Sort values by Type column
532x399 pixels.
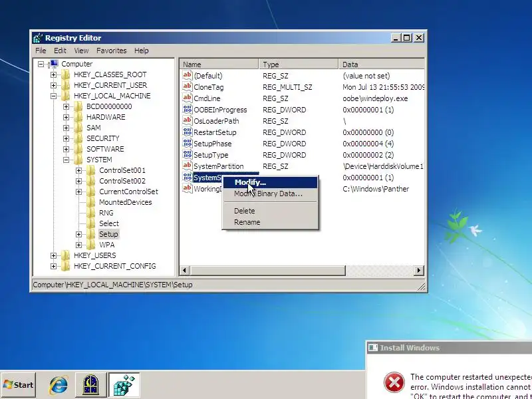[299, 64]
